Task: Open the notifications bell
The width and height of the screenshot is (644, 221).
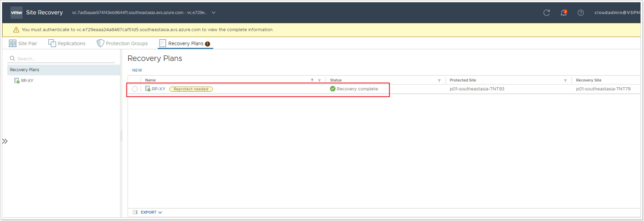Action: coord(564,13)
